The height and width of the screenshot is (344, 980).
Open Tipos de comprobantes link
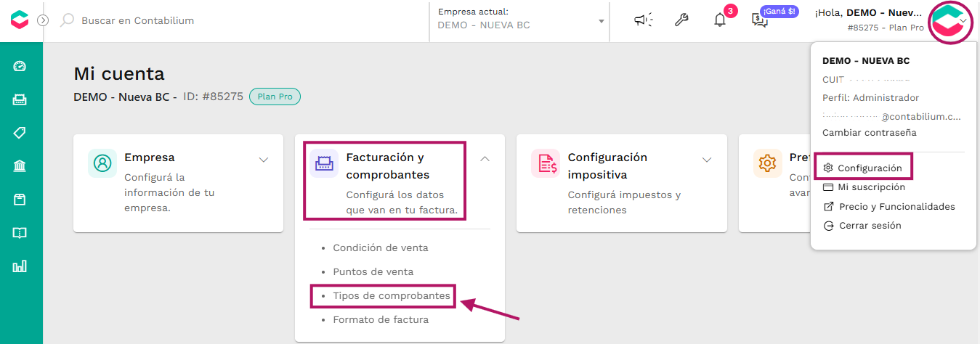point(392,296)
